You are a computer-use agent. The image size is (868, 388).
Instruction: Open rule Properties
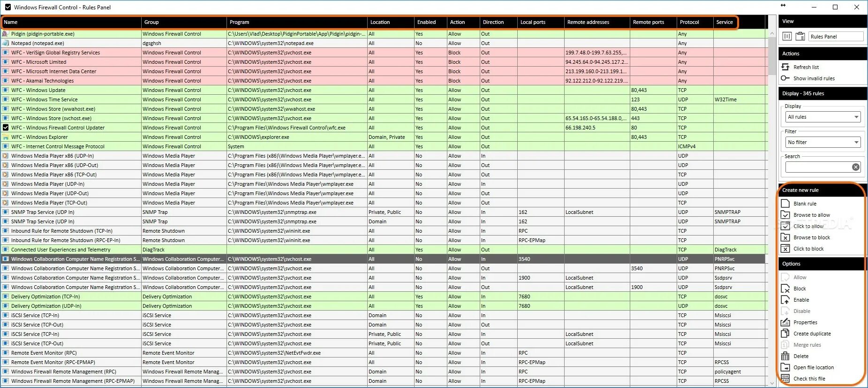(805, 322)
